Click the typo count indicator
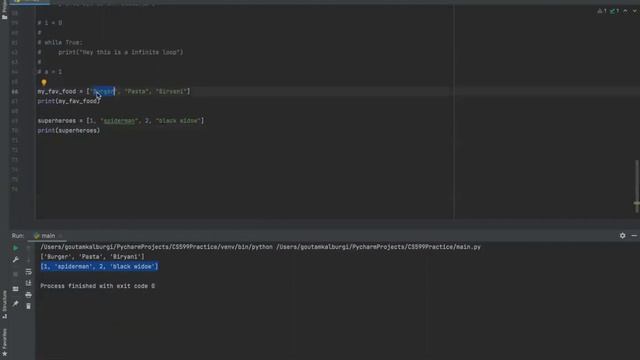This screenshot has height=360, width=640. [x=614, y=11]
